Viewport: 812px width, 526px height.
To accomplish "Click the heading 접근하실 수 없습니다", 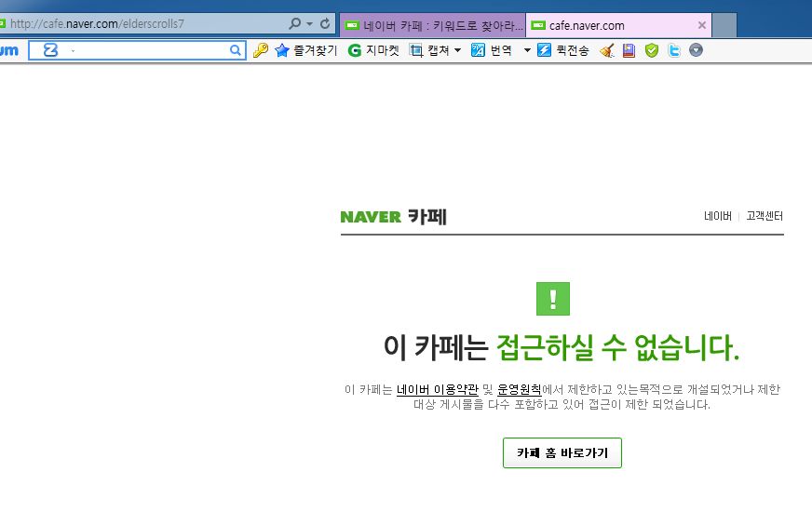I will click(618, 347).
